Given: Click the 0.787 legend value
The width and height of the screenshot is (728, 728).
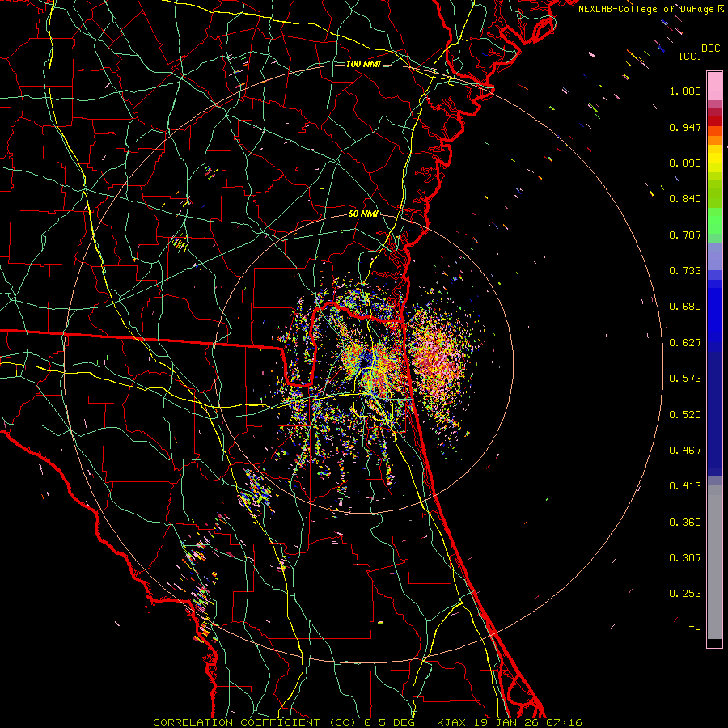Looking at the screenshot, I should point(685,235).
